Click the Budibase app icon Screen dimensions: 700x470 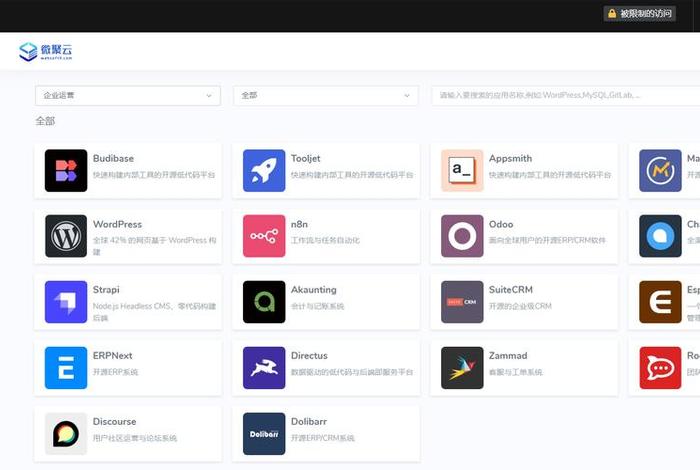click(x=66, y=171)
